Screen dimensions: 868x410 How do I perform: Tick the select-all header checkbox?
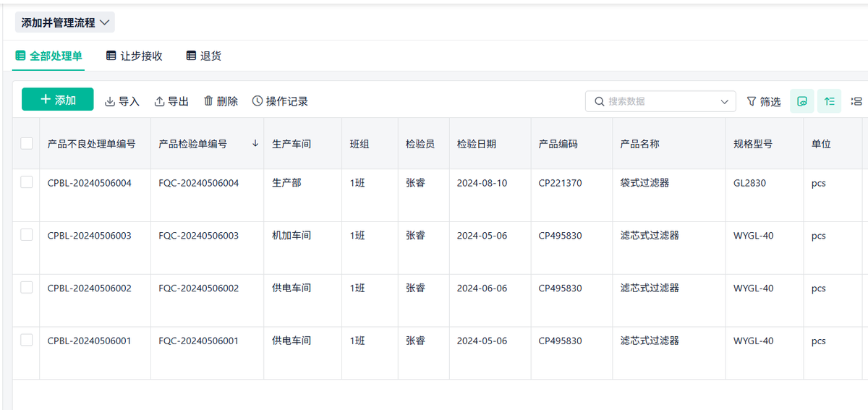(27, 143)
